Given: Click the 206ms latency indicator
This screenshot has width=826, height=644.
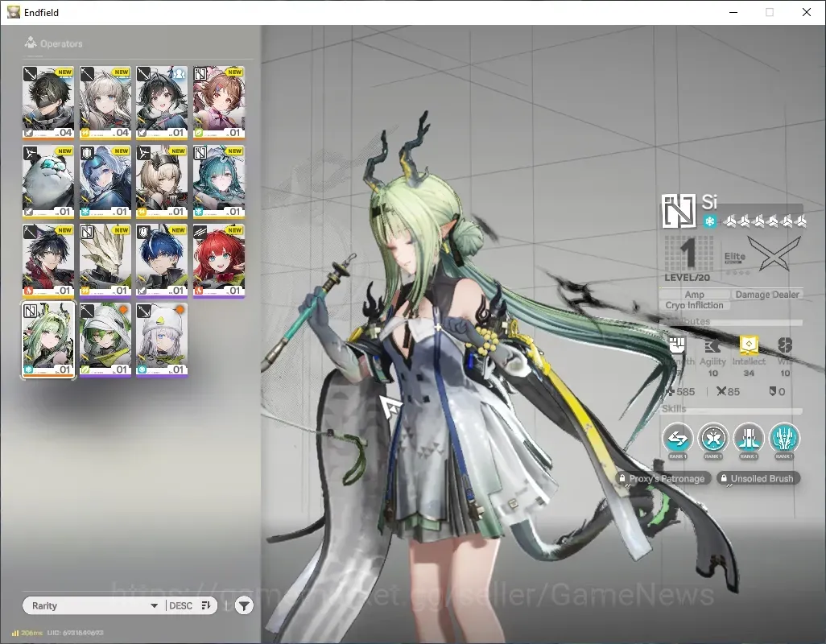Looking at the screenshot, I should pyautogui.click(x=27, y=633).
